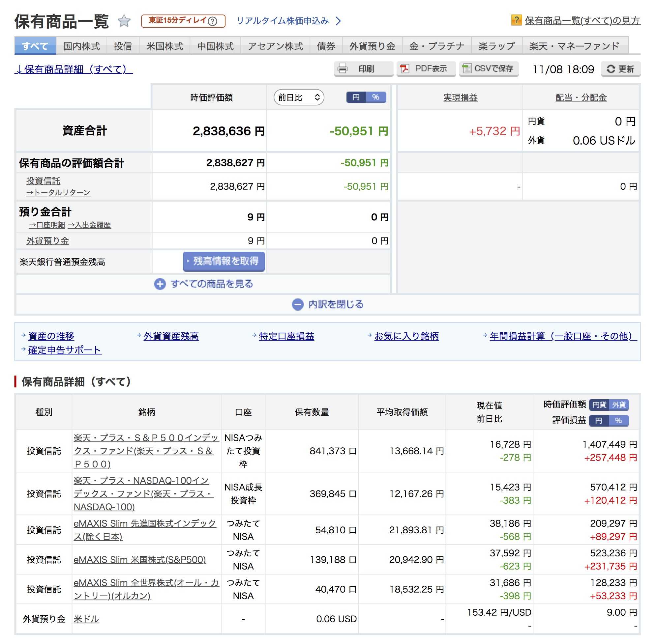Screen dimensions: 658x644
Task: Switch 前日比 display to percent (%)
Action: click(376, 98)
